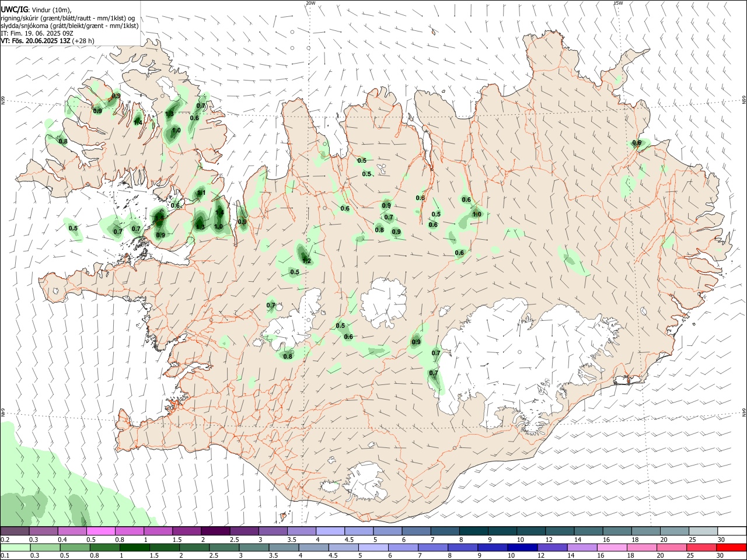Click the 16–18 light pink rain swatch
This screenshot has height=560, width=747.
612,548
